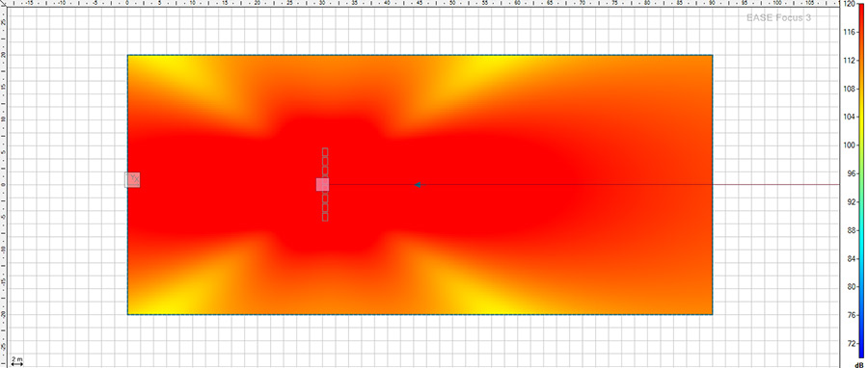
Task: Click the yellow zone in top-left map corner
Action: click(166, 69)
